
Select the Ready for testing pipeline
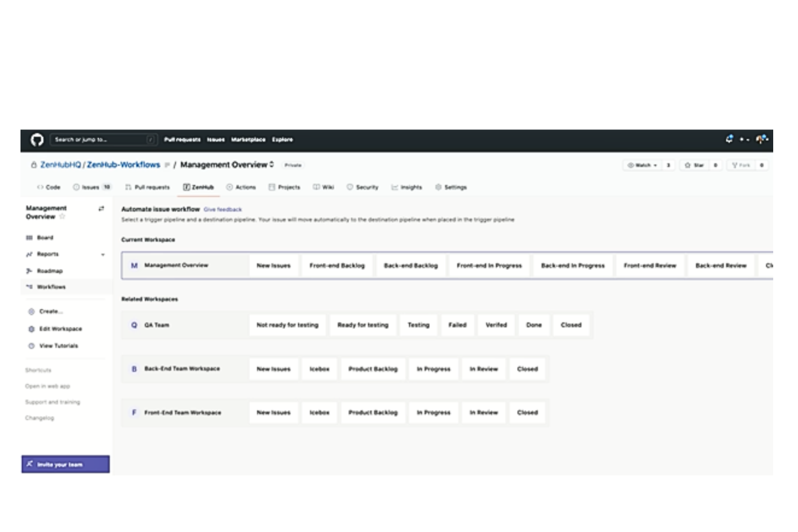363,325
